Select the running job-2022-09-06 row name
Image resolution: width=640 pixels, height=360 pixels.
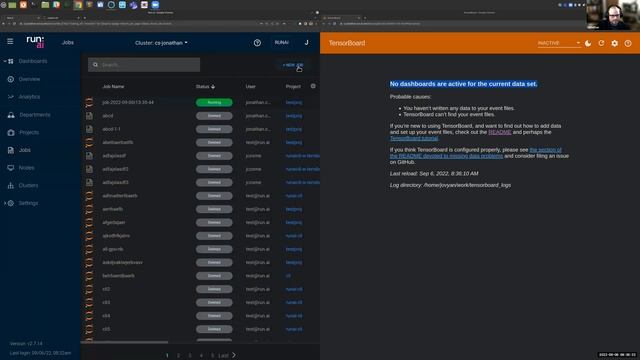pos(128,102)
